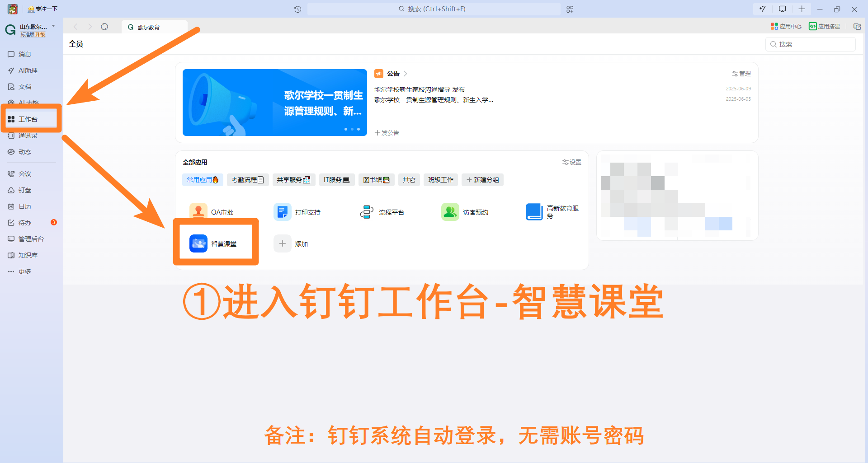
Task: Expand 更多 in the sidebar
Action: point(25,271)
